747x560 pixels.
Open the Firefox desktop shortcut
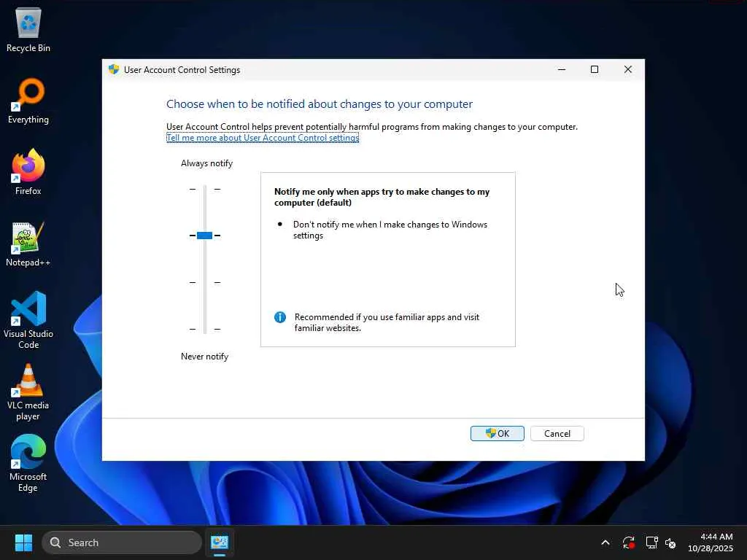(28, 172)
